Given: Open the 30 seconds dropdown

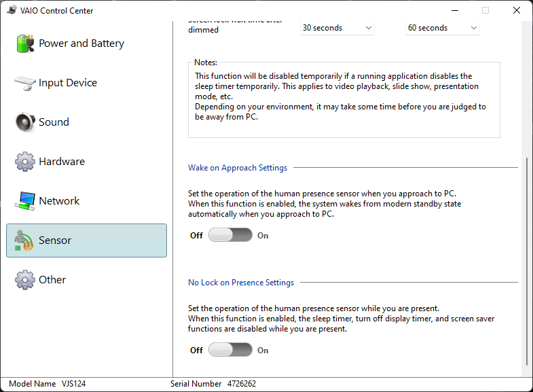Looking at the screenshot, I should 337,28.
